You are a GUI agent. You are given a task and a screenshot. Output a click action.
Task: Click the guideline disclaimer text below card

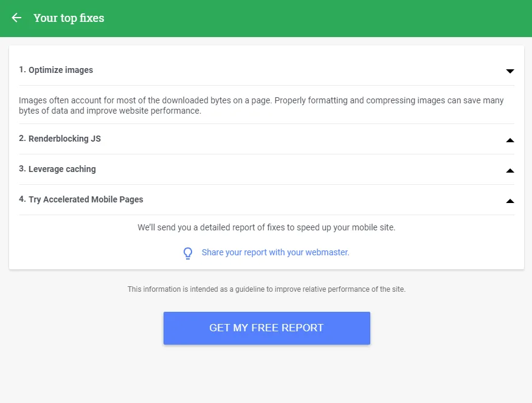point(266,289)
